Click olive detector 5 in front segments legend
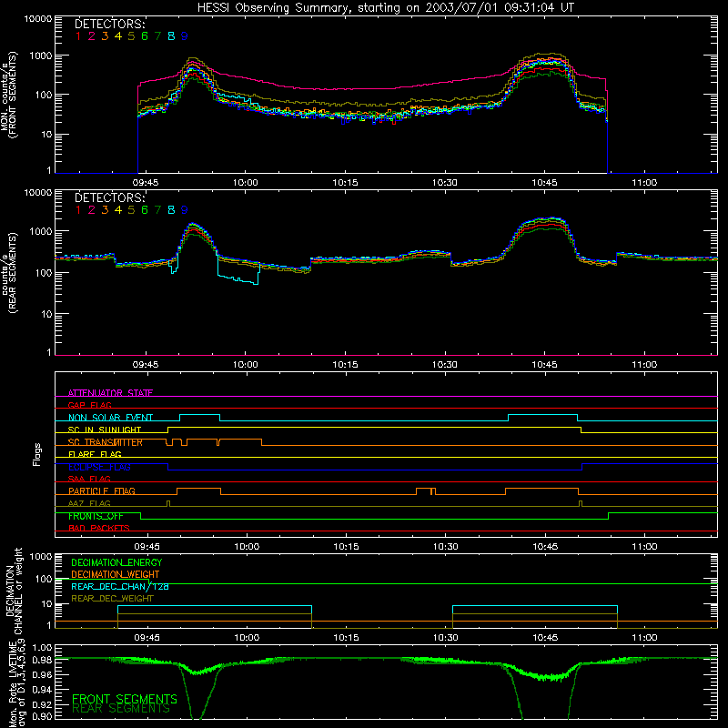 click(131, 36)
